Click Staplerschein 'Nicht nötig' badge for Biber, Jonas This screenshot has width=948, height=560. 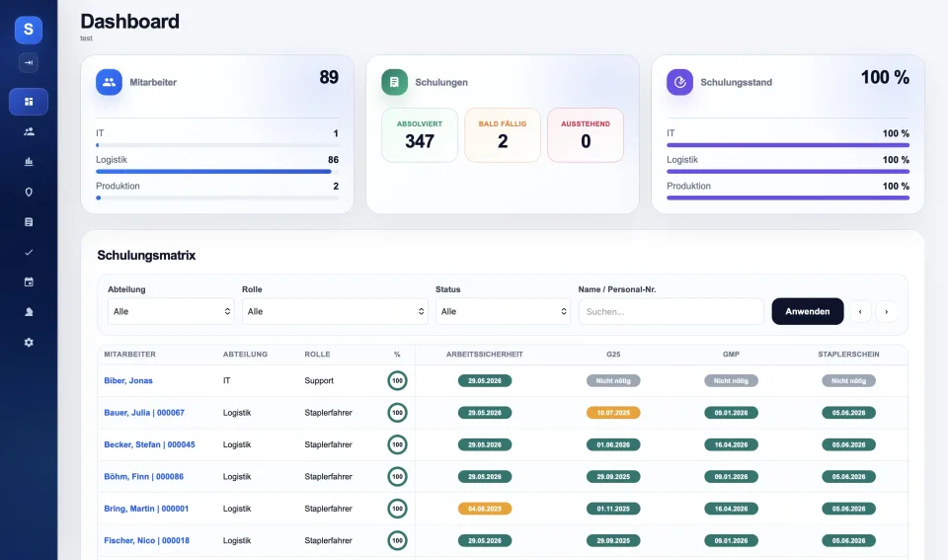[x=848, y=380]
